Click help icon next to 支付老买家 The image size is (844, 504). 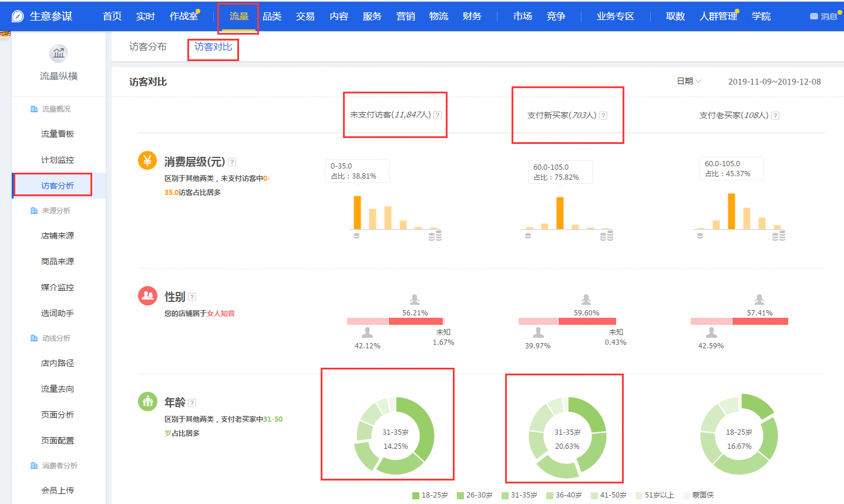point(775,116)
